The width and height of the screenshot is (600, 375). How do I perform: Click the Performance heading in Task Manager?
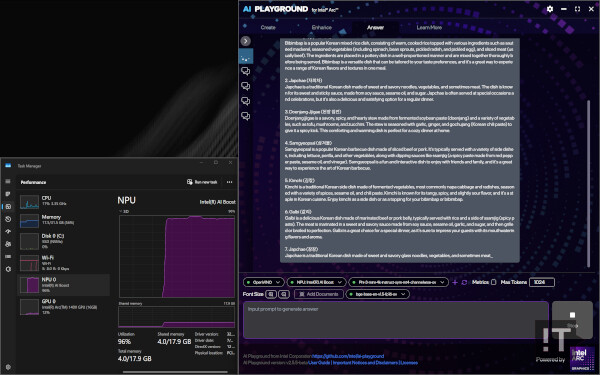pos(33,182)
